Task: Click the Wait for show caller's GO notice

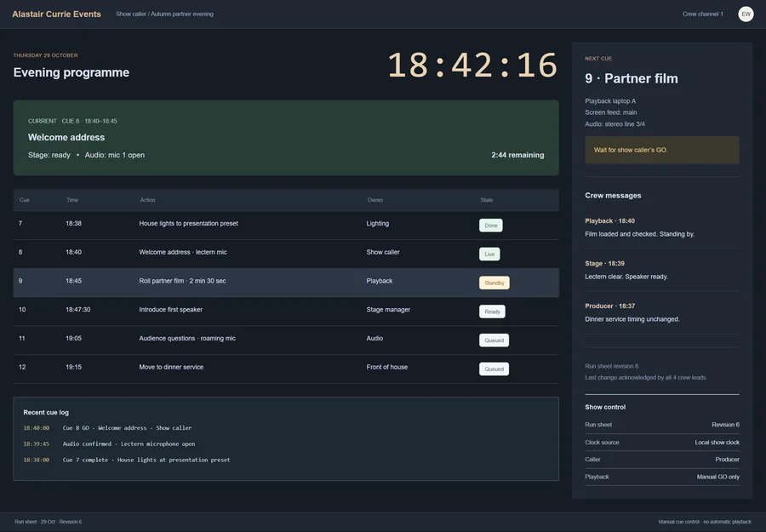Action: (662, 150)
